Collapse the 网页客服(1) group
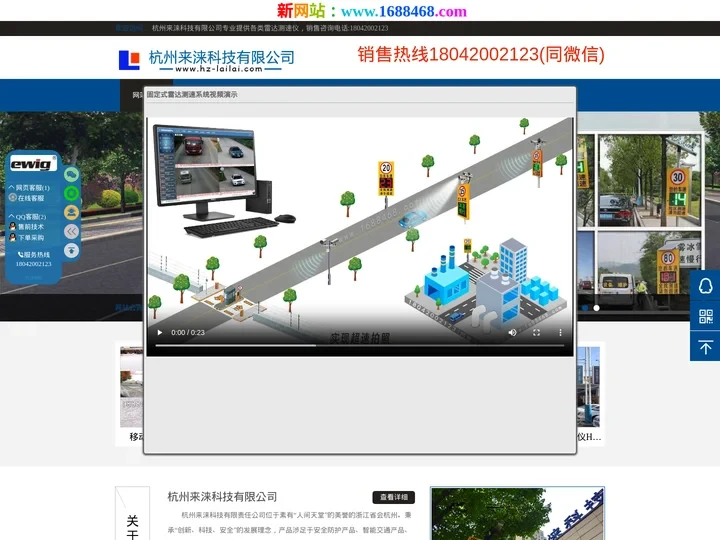The width and height of the screenshot is (720, 540). pyautogui.click(x=29, y=188)
